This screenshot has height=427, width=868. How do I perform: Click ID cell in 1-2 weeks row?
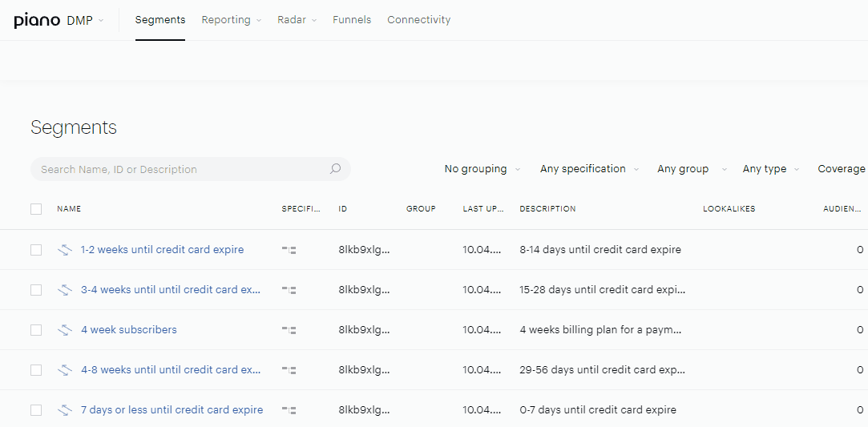click(x=364, y=250)
